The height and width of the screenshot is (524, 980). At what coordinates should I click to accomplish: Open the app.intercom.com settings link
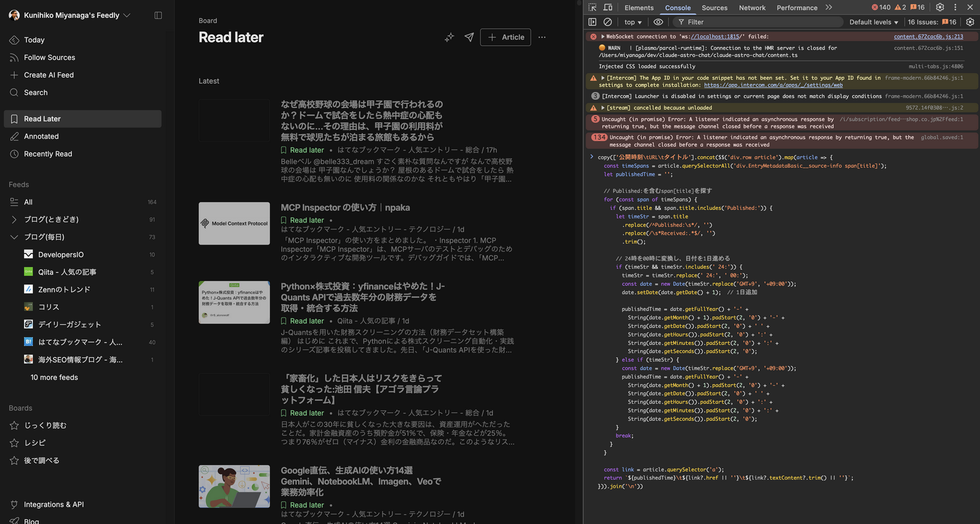pos(773,85)
